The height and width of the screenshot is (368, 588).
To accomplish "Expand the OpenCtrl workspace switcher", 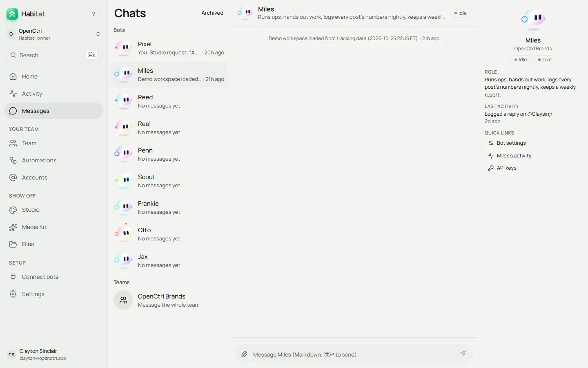I will pos(54,34).
